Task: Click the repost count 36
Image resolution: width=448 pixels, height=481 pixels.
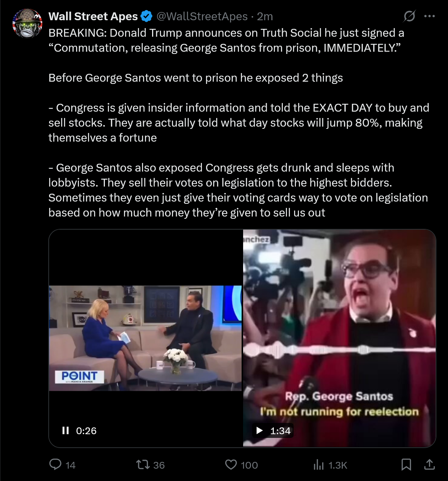Action: point(159,465)
